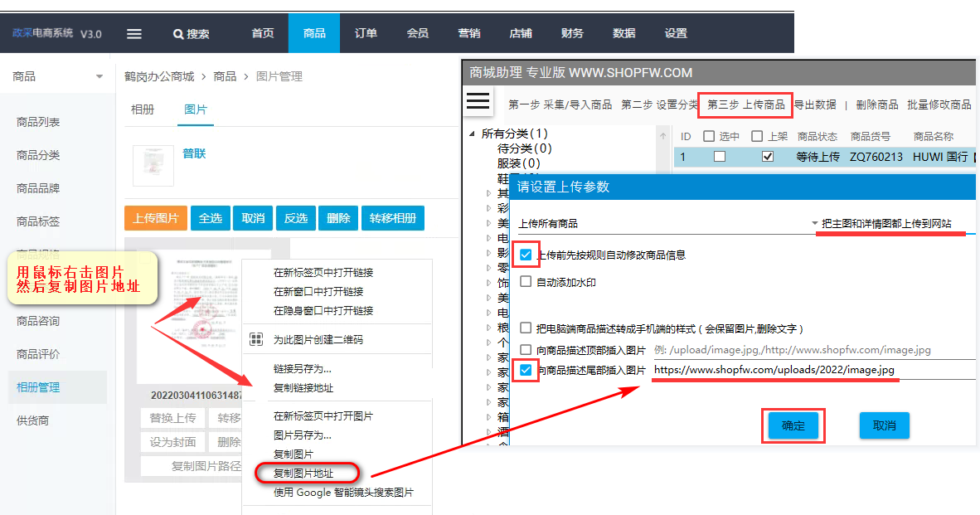Select 待分类(0) in category tree
Image resolution: width=980 pixels, height=515 pixels.
coord(524,148)
